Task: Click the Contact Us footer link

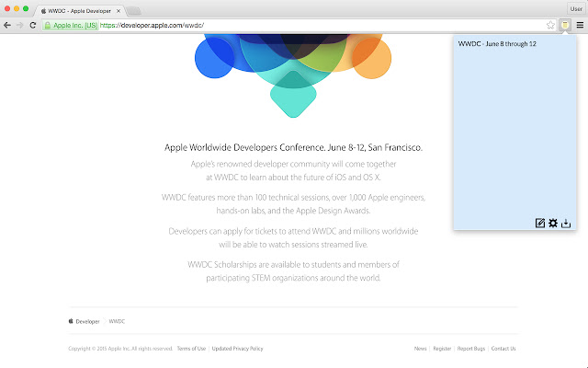Action: 503,349
